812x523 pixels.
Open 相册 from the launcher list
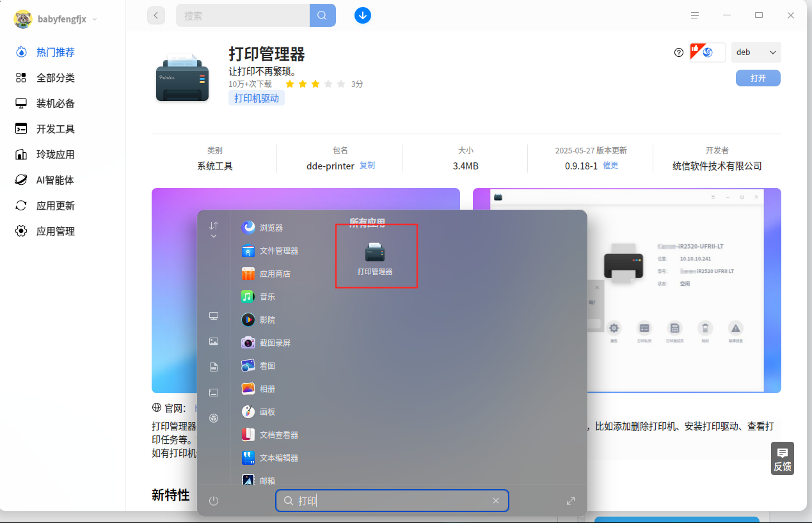[x=259, y=389]
